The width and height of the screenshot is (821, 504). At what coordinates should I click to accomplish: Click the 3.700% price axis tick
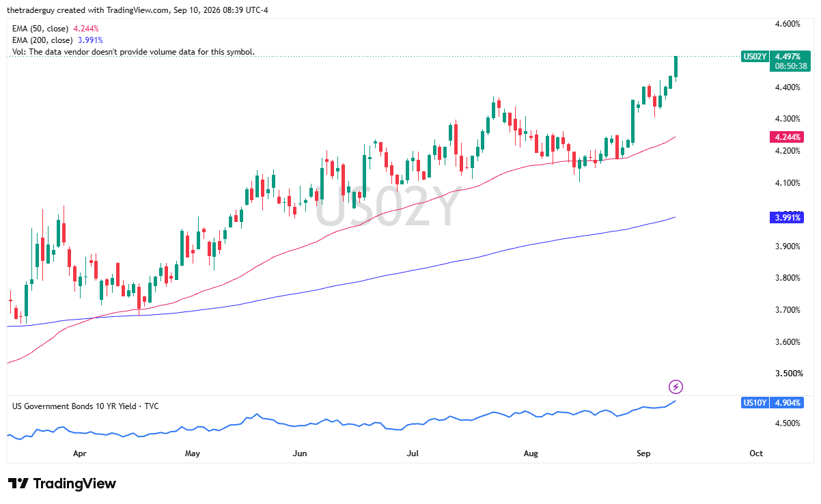pos(788,310)
